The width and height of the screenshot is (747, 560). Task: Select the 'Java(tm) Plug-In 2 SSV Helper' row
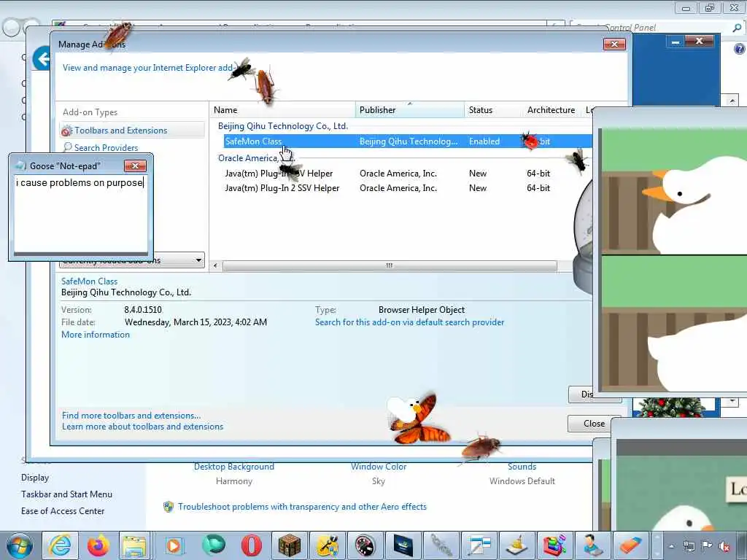click(282, 188)
